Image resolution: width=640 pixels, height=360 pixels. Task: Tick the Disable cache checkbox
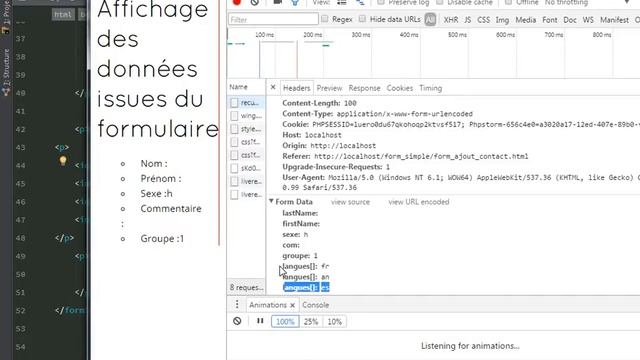[440, 2]
